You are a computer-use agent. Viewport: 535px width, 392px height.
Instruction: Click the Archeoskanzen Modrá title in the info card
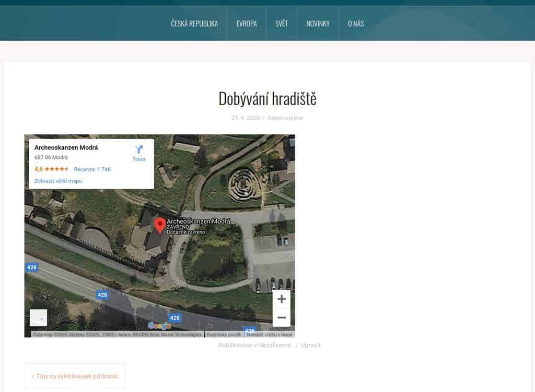[x=66, y=147]
